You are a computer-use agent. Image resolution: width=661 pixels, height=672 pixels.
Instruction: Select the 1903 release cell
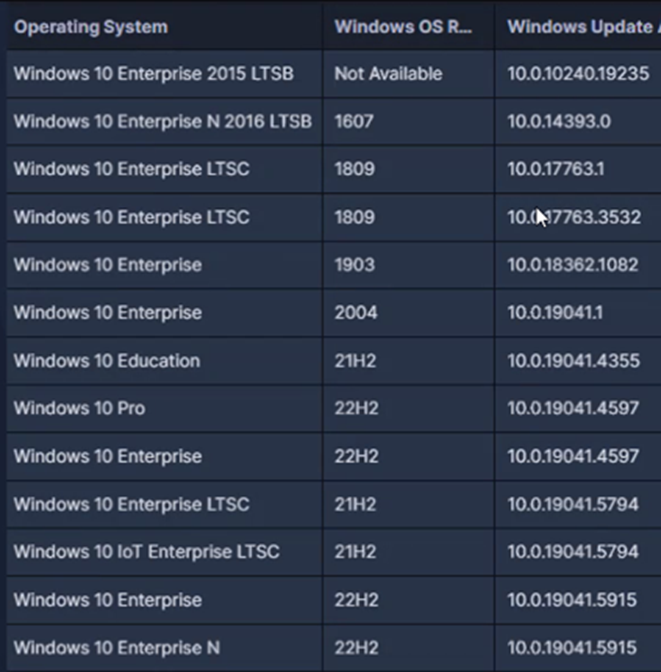(355, 265)
